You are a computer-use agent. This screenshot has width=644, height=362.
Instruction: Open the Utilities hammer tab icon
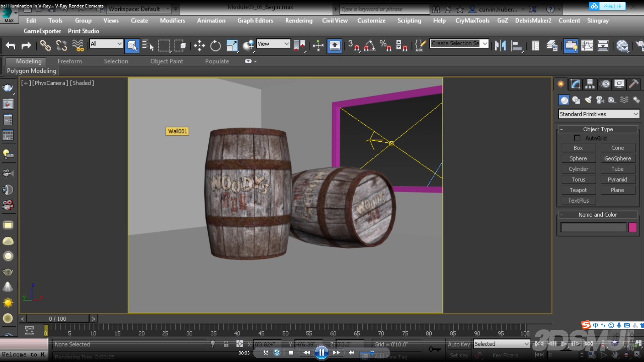(x=634, y=84)
